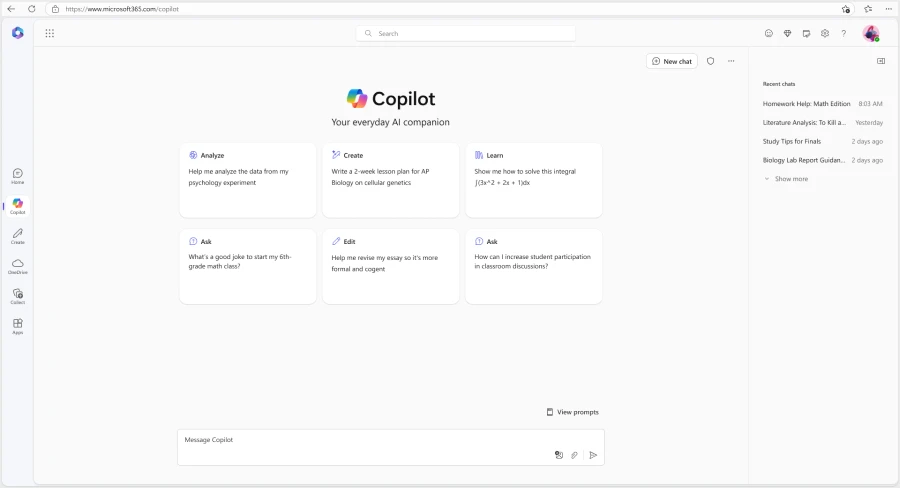Viewport: 900px width, 488px height.
Task: Expand Show more recent chats
Action: pos(786,179)
